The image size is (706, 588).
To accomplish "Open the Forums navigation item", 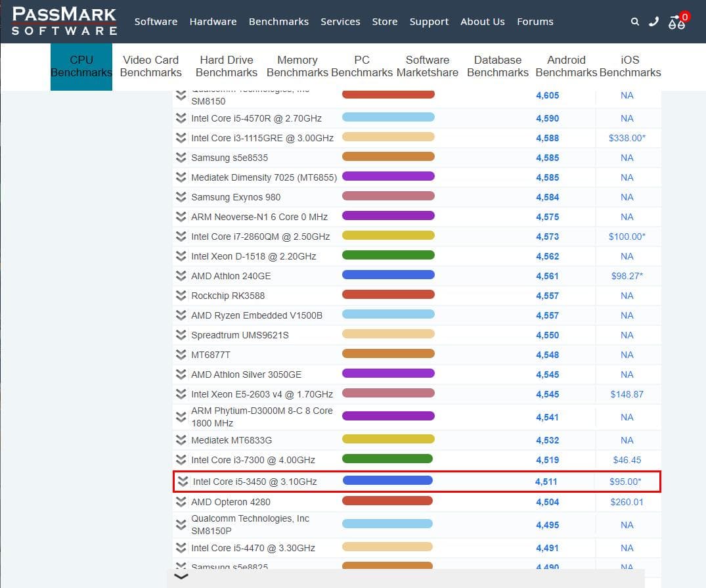I will [x=535, y=22].
